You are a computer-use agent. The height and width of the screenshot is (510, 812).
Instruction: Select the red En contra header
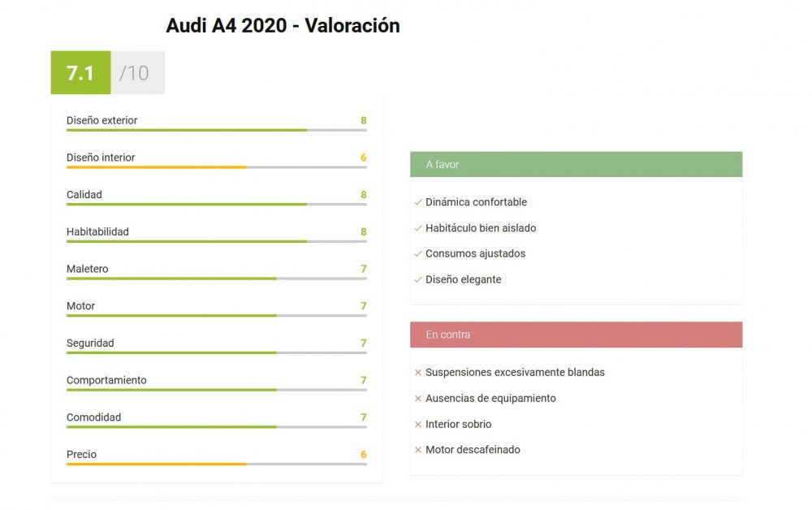click(576, 335)
